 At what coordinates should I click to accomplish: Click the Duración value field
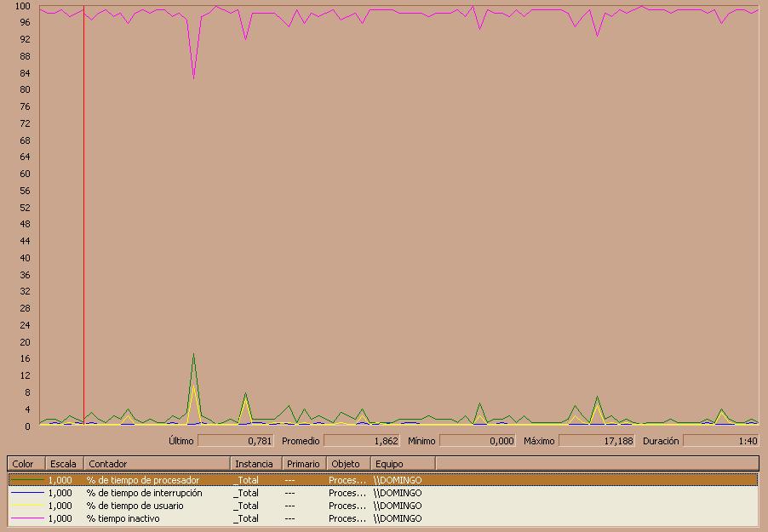coord(721,440)
